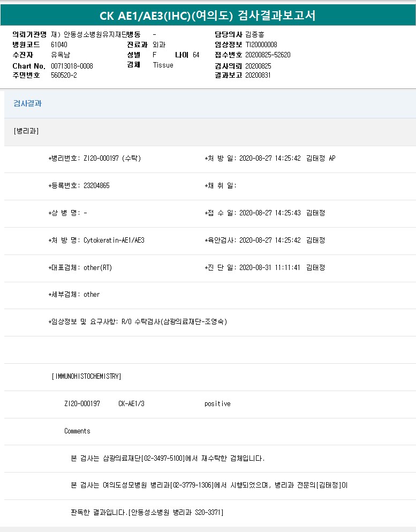Click the 담당의사 name 김종홍

pos(254,34)
